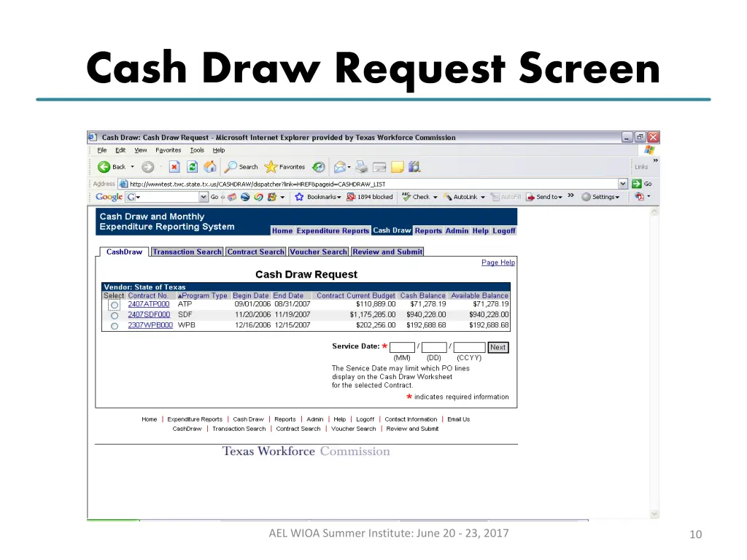Click the Google toolbar logo
Image resolution: width=747 pixels, height=560 pixels.
(109, 197)
